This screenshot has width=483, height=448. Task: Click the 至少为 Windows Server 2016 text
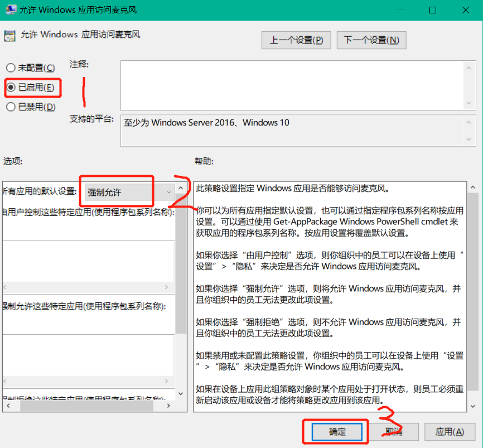tap(207, 123)
